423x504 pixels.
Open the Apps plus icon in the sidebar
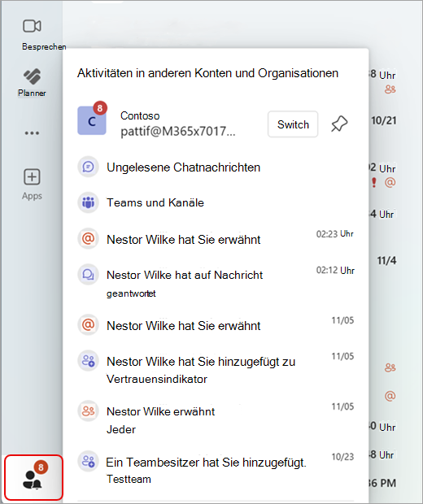pos(32,176)
